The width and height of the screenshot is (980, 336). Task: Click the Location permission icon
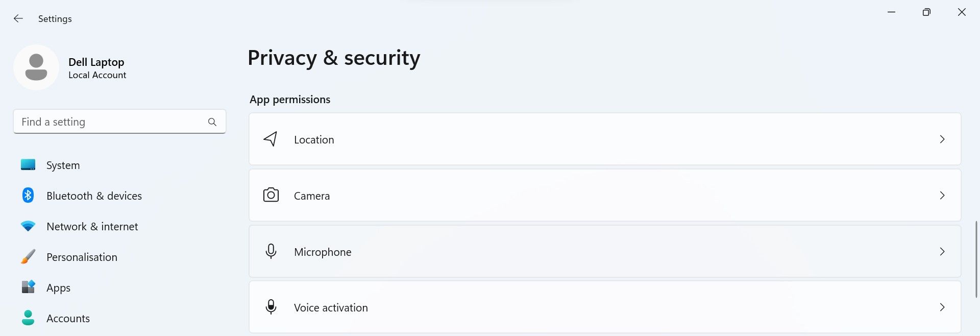click(x=271, y=139)
